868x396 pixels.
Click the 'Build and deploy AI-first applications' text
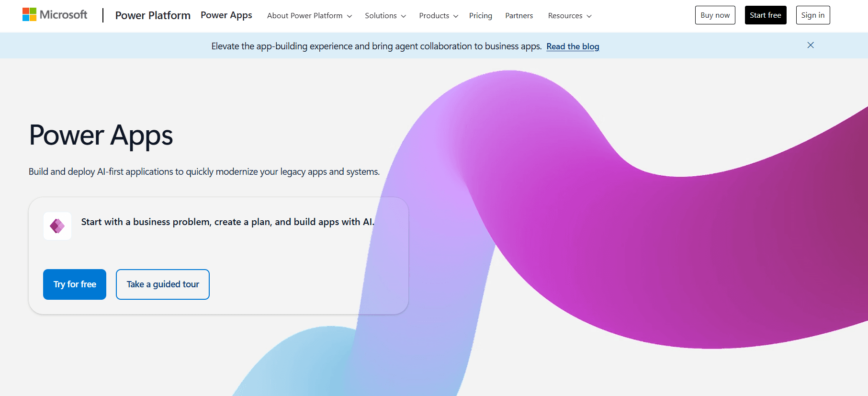[204, 171]
